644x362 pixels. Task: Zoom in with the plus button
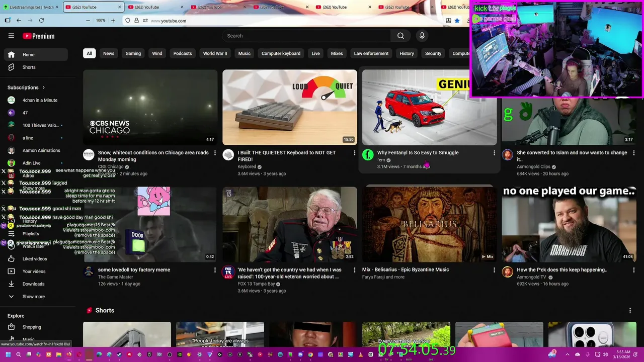tap(113, 21)
